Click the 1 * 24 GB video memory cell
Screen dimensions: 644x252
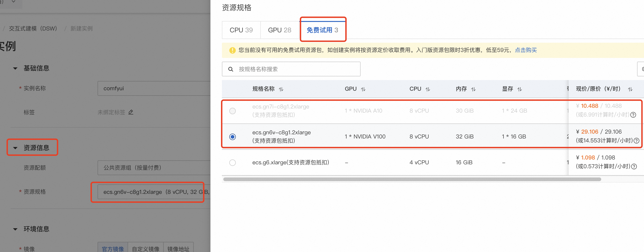pyautogui.click(x=515, y=111)
